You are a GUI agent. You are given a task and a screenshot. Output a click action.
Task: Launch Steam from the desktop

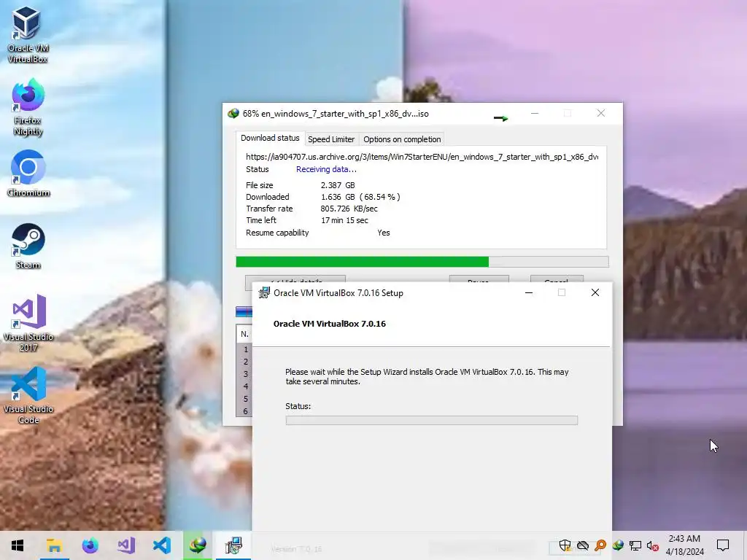28,246
